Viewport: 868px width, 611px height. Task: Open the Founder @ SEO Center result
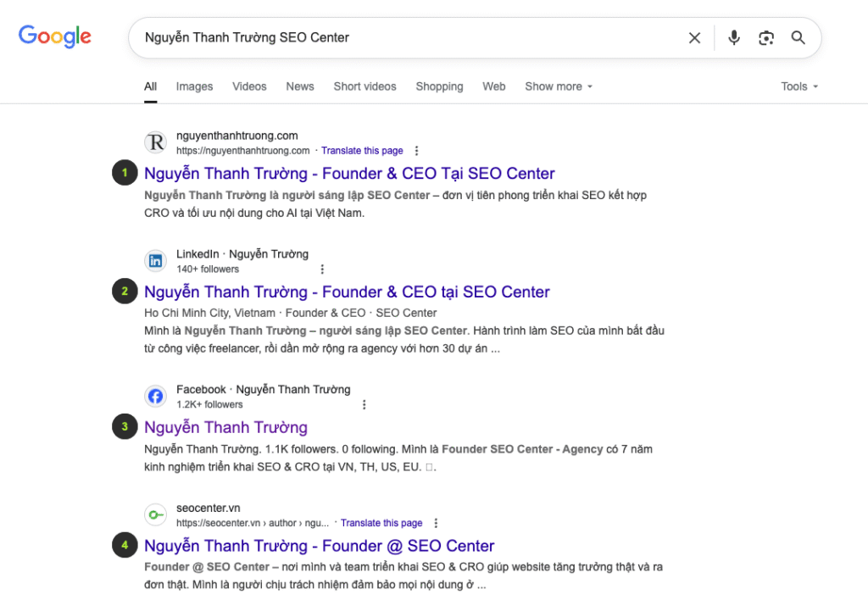(319, 546)
